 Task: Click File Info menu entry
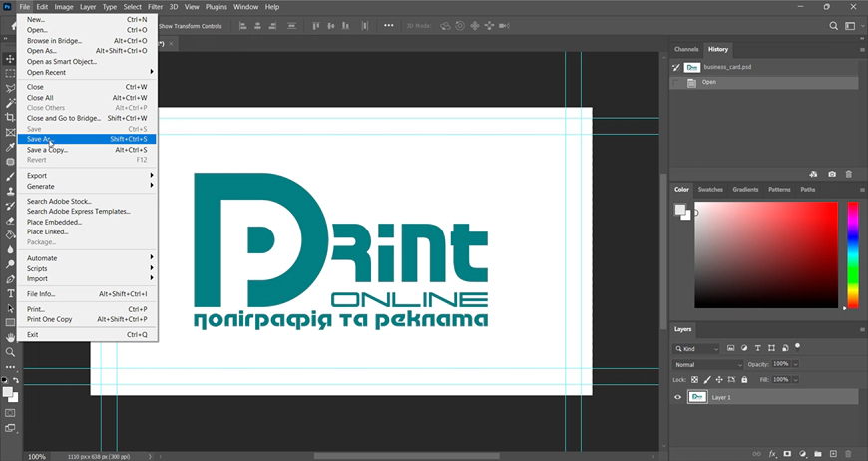pyautogui.click(x=87, y=294)
